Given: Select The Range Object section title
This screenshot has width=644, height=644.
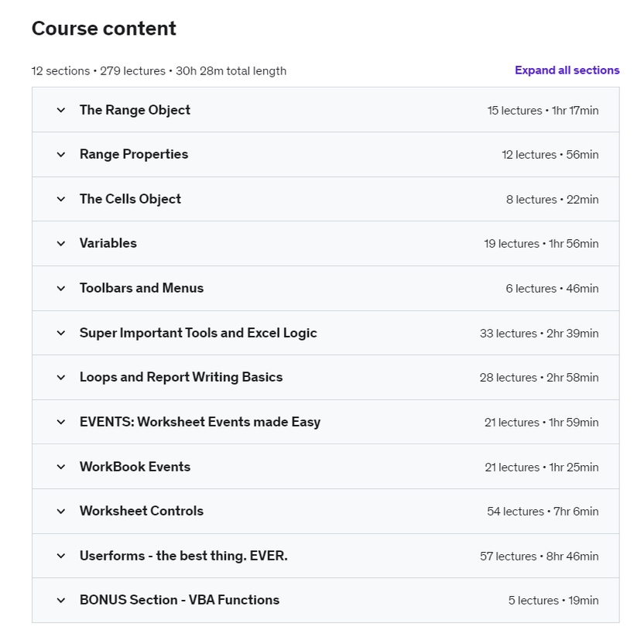Looking at the screenshot, I should tap(135, 110).
